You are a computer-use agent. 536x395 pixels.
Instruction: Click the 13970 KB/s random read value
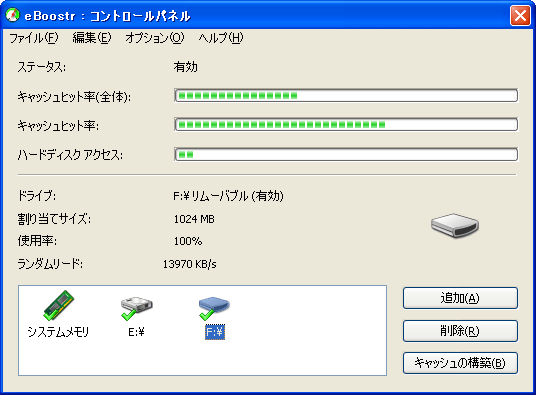[189, 264]
